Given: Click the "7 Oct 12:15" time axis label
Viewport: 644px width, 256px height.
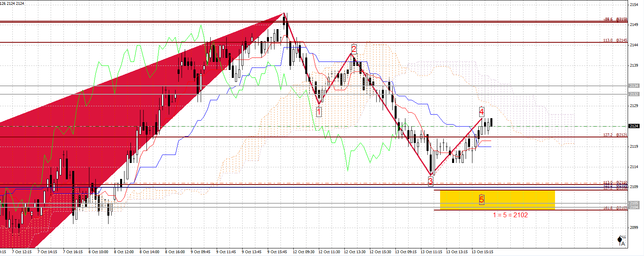Looking at the screenshot, I should coord(22,252).
